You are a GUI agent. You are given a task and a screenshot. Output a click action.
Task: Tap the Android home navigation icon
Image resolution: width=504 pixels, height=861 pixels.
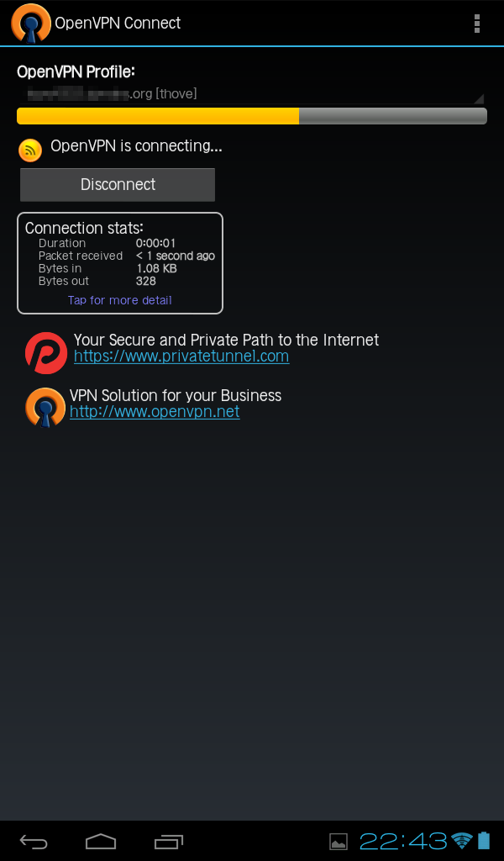click(x=101, y=841)
